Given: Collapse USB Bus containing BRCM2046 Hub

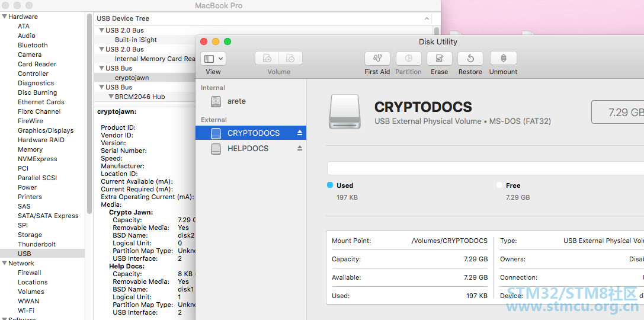Looking at the screenshot, I should point(101,87).
